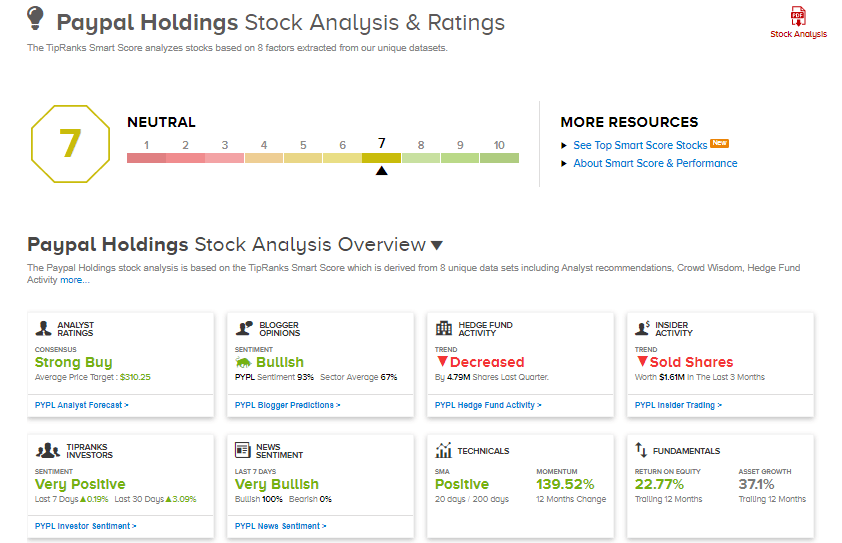Expand the About Smart Score & Performance arrow
Image resolution: width=842 pixels, height=543 pixels.
tap(564, 163)
